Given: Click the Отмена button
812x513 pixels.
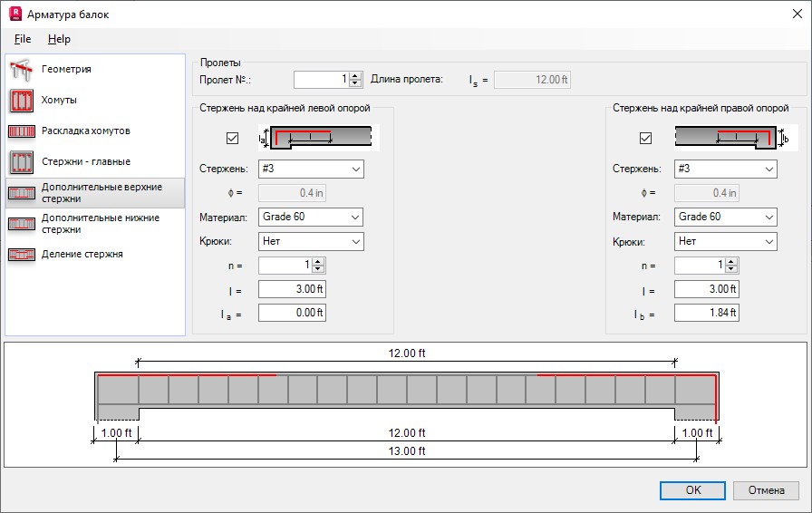Looking at the screenshot, I should pos(766,490).
